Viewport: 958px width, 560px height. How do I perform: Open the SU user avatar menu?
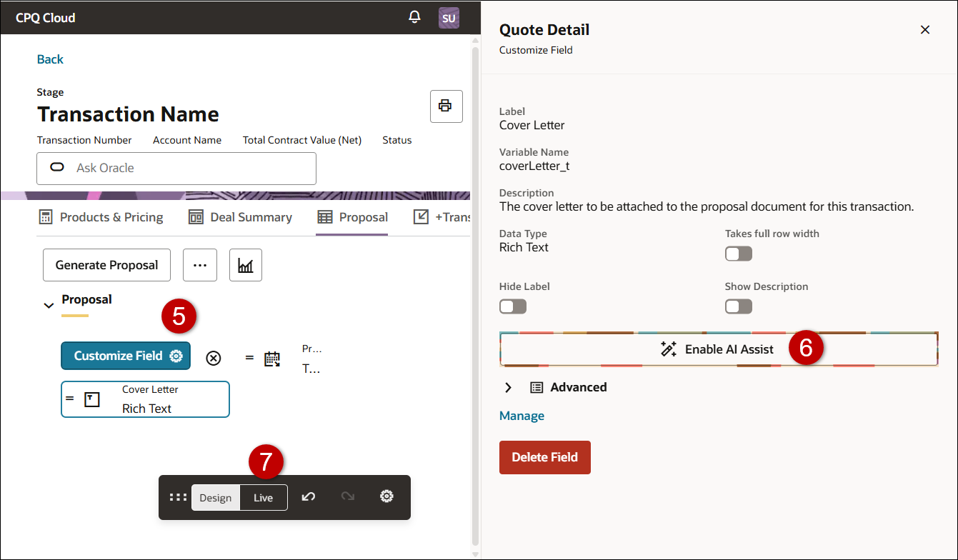pos(449,18)
